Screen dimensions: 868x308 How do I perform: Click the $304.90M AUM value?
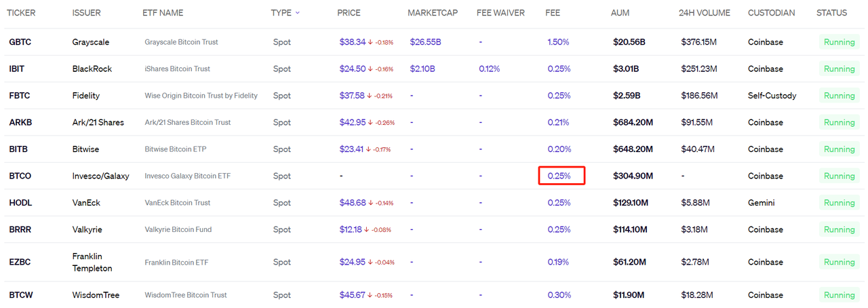(633, 176)
